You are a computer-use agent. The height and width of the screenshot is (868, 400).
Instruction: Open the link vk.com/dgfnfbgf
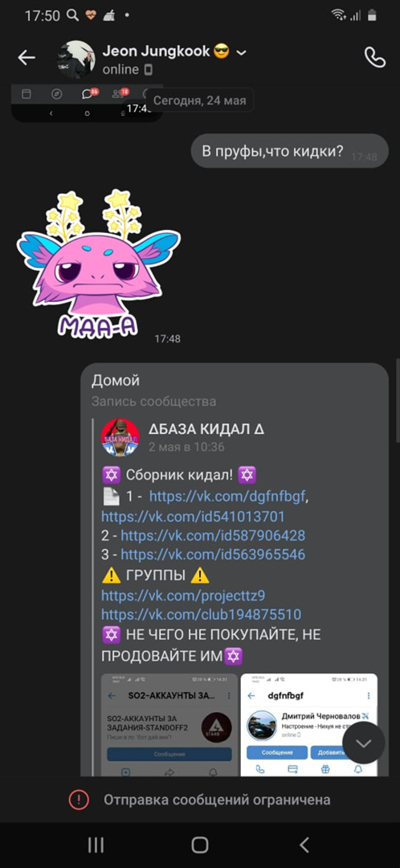point(227,497)
